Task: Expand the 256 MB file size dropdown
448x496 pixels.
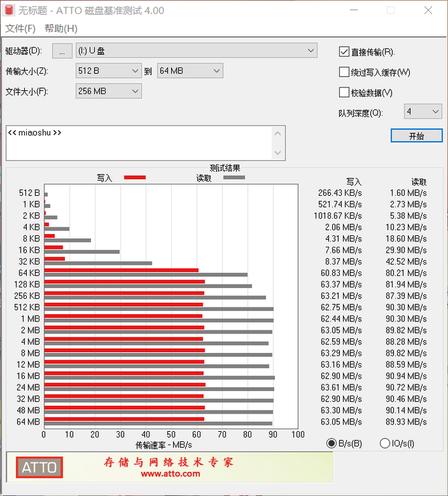Action: pos(135,91)
